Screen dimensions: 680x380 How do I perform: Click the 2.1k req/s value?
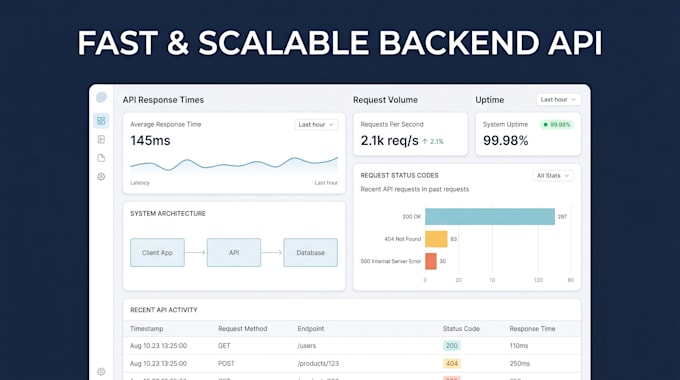pyautogui.click(x=389, y=141)
